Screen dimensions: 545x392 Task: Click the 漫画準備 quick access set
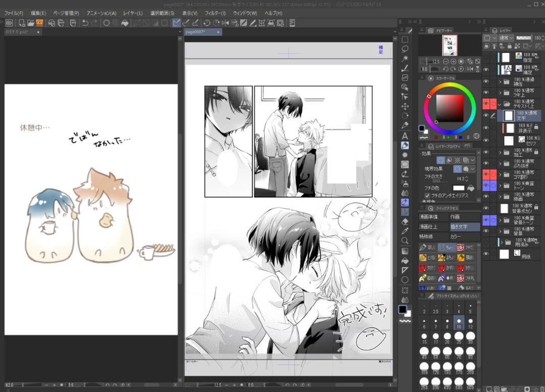tap(433, 217)
